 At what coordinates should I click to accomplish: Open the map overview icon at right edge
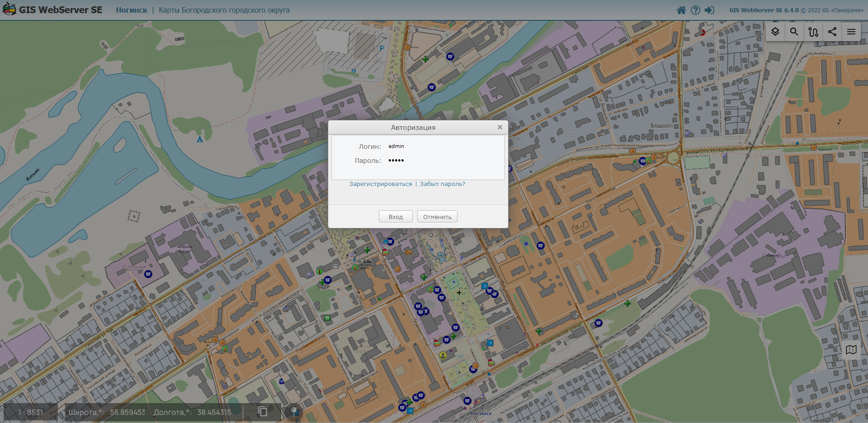click(851, 350)
